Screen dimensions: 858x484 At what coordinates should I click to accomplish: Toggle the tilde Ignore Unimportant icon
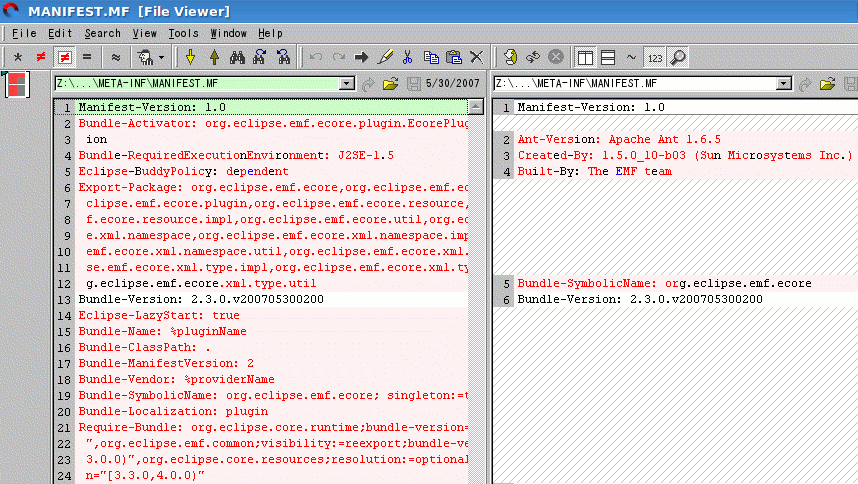631,57
